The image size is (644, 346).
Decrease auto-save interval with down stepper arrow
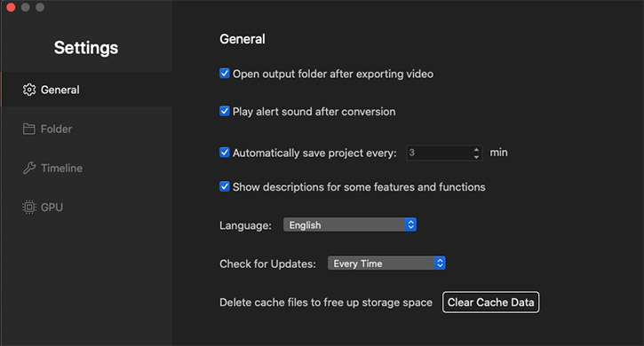coord(476,156)
